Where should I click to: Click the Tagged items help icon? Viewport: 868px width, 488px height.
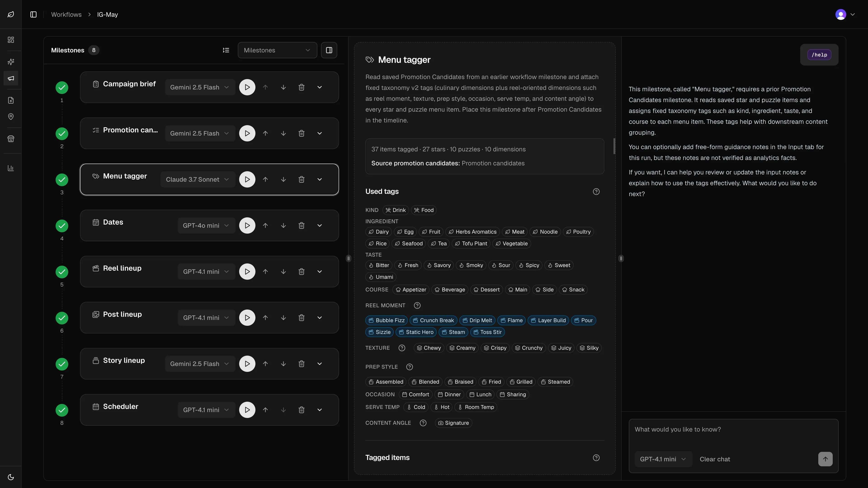coord(596,458)
